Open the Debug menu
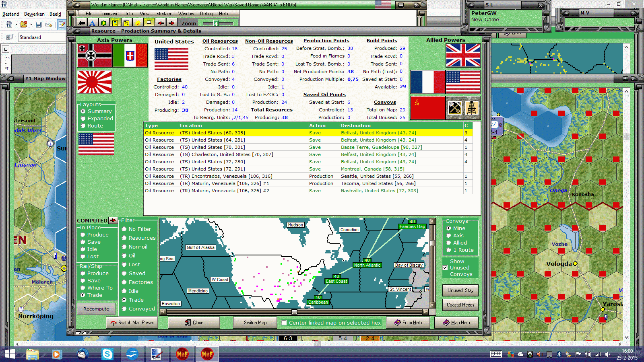Screen dimensions: 644x362 coord(206,14)
